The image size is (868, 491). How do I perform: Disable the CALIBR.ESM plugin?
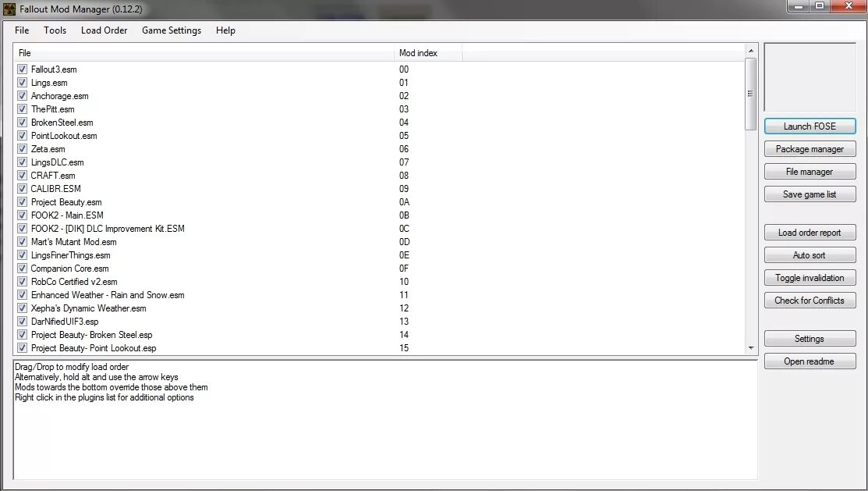coord(22,188)
